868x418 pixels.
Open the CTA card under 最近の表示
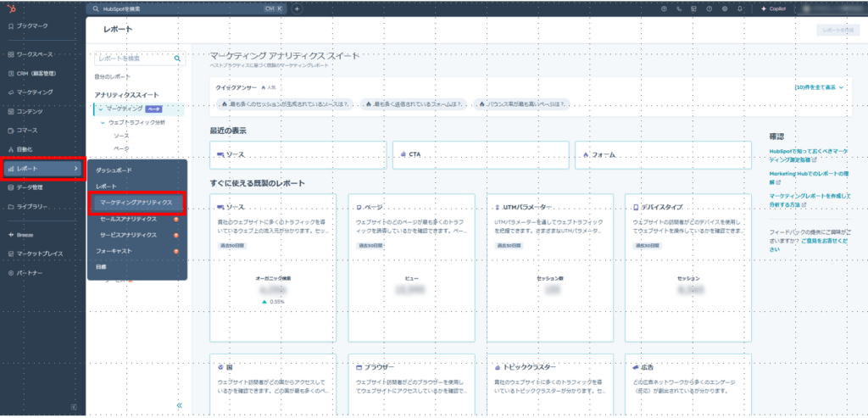tap(481, 155)
